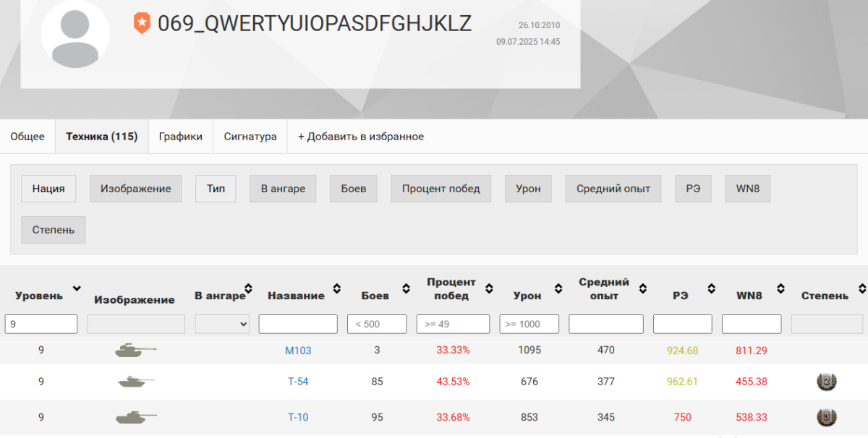This screenshot has height=438, width=868.
Task: Toggle the Степень column visibility button
Action: (53, 230)
